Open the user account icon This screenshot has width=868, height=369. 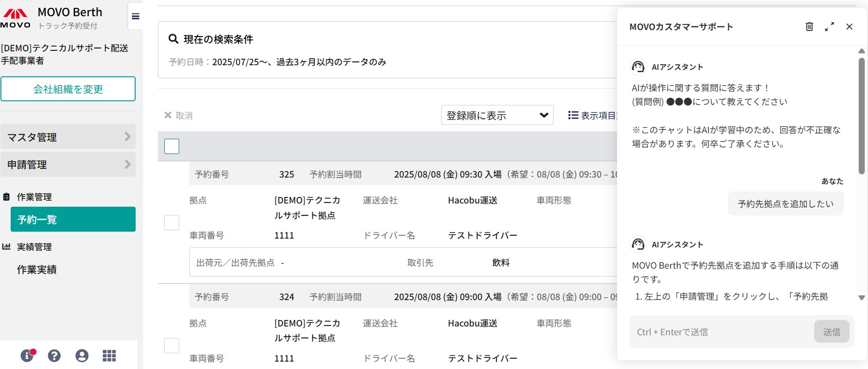click(82, 356)
